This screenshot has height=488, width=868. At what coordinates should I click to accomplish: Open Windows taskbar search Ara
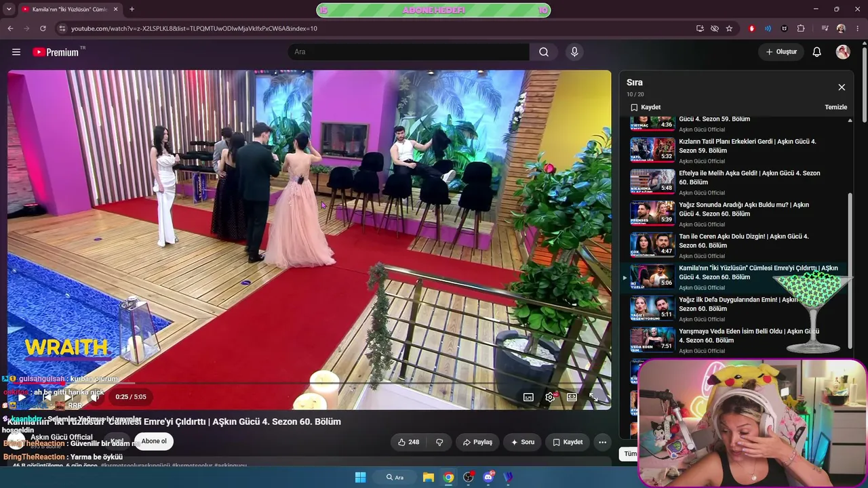(395, 477)
